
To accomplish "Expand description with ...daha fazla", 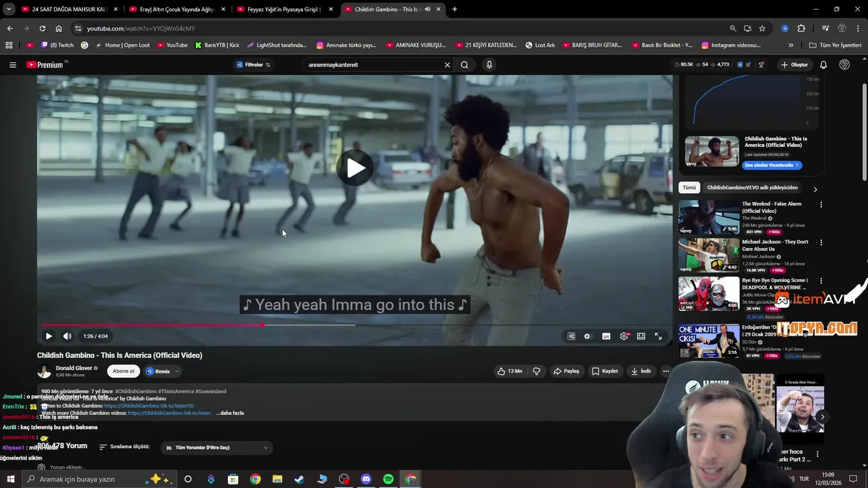I will (230, 413).
